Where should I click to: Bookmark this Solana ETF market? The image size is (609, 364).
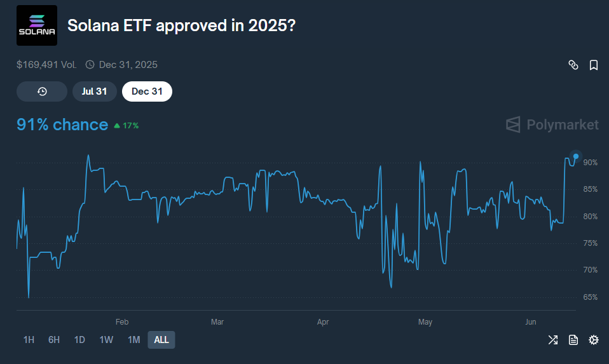coord(594,65)
